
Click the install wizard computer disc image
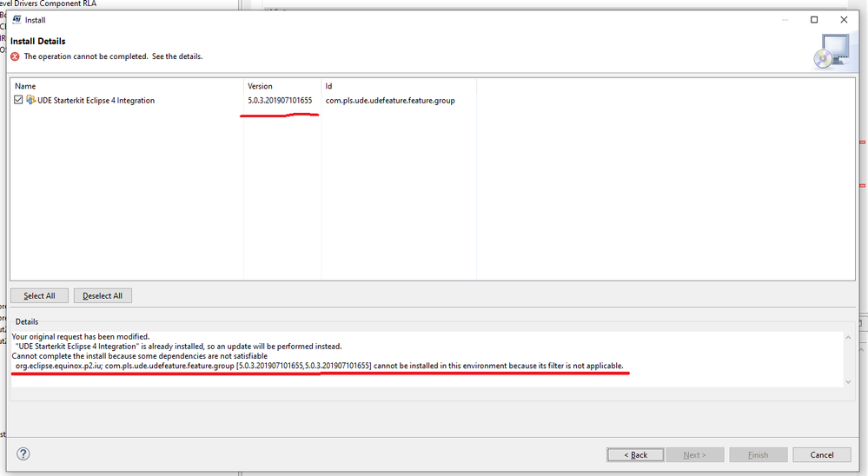click(x=832, y=51)
